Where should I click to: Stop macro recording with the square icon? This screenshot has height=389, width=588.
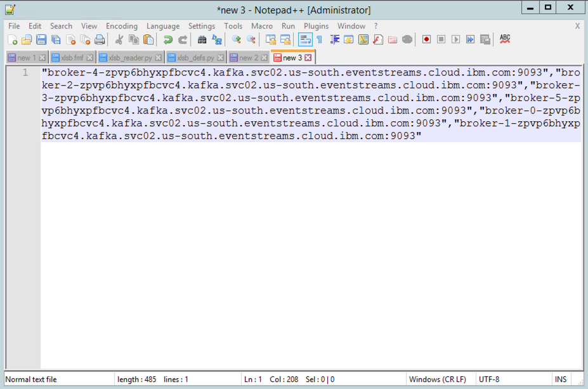(x=441, y=39)
